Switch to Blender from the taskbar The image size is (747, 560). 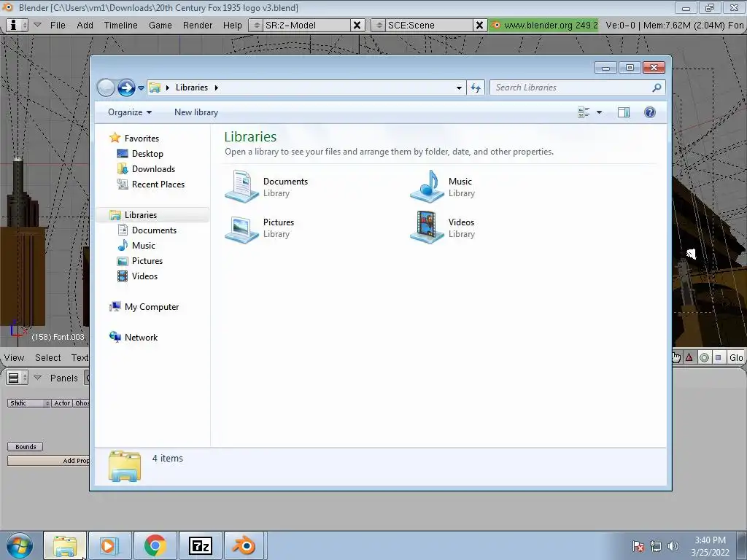click(245, 545)
